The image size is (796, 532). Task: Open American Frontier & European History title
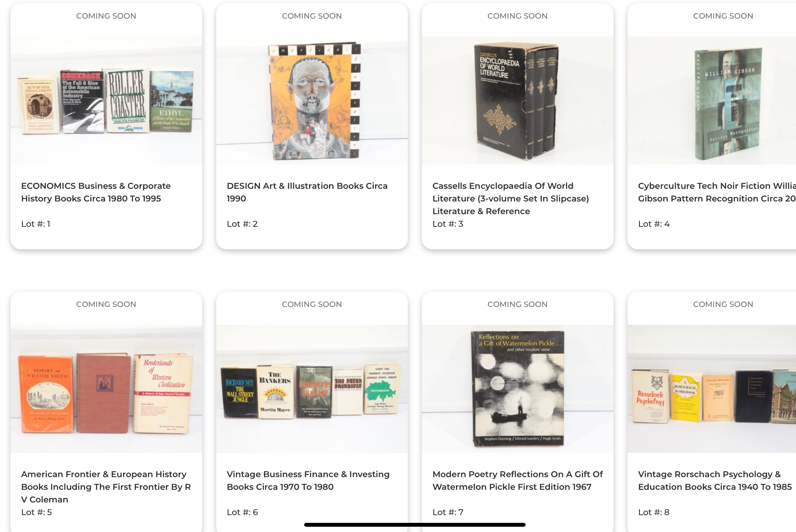click(x=106, y=487)
